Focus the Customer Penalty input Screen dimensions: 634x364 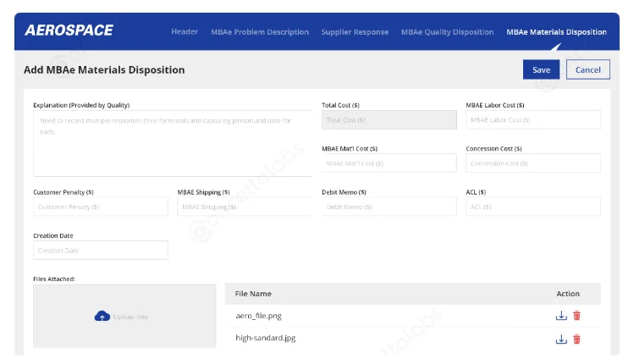101,207
